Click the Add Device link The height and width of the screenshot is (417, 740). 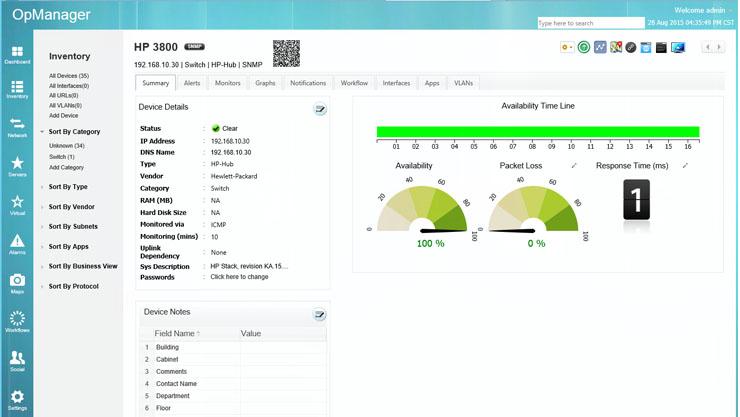[64, 116]
